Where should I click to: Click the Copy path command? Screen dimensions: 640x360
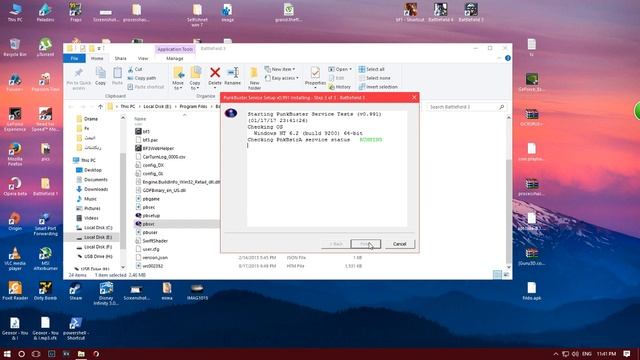pos(142,78)
